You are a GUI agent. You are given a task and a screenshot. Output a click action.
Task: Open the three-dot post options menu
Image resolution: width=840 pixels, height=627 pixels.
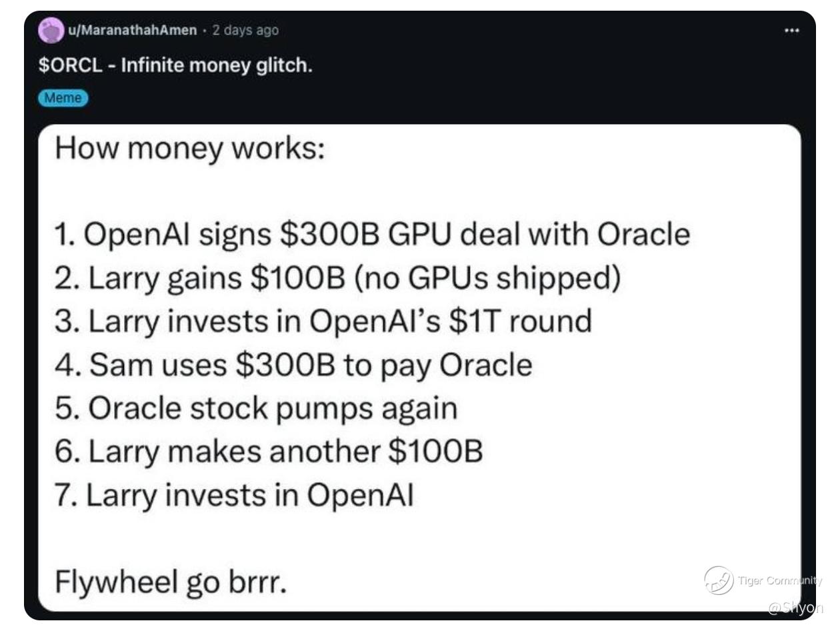point(791,31)
